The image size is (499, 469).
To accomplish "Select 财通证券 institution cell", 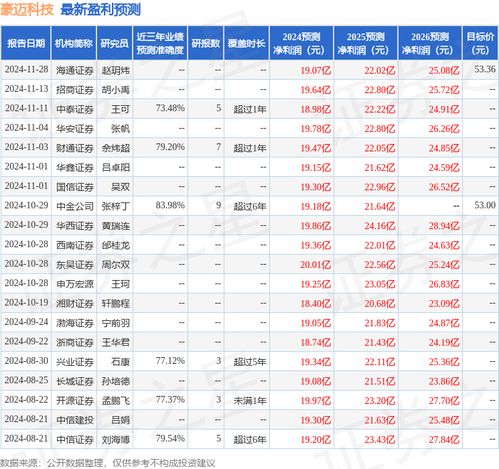I will click(x=75, y=148).
